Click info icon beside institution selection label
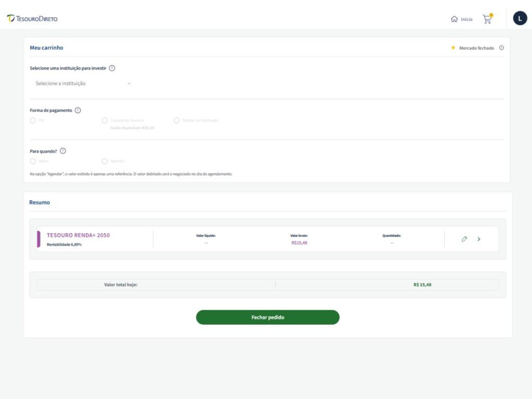Viewport: 532px width, 399px height. pos(112,68)
